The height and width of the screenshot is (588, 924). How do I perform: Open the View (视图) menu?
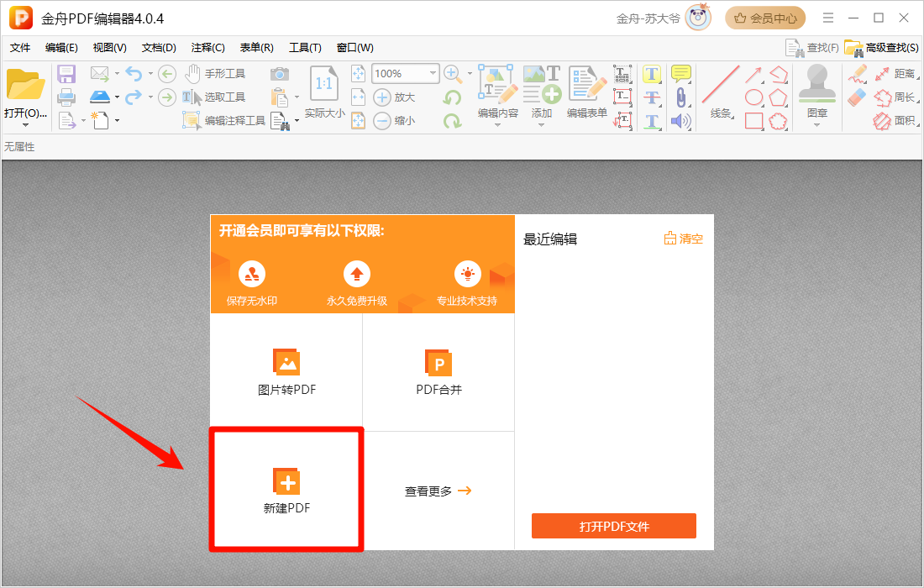click(109, 48)
